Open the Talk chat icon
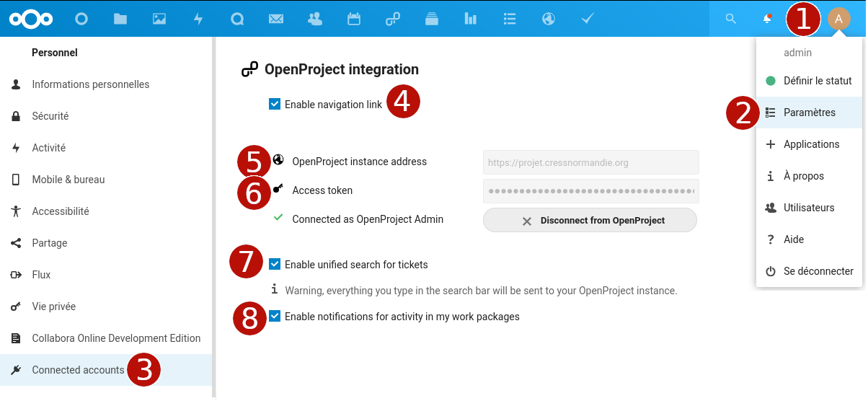Viewport: 868px width, 401px height. point(237,19)
